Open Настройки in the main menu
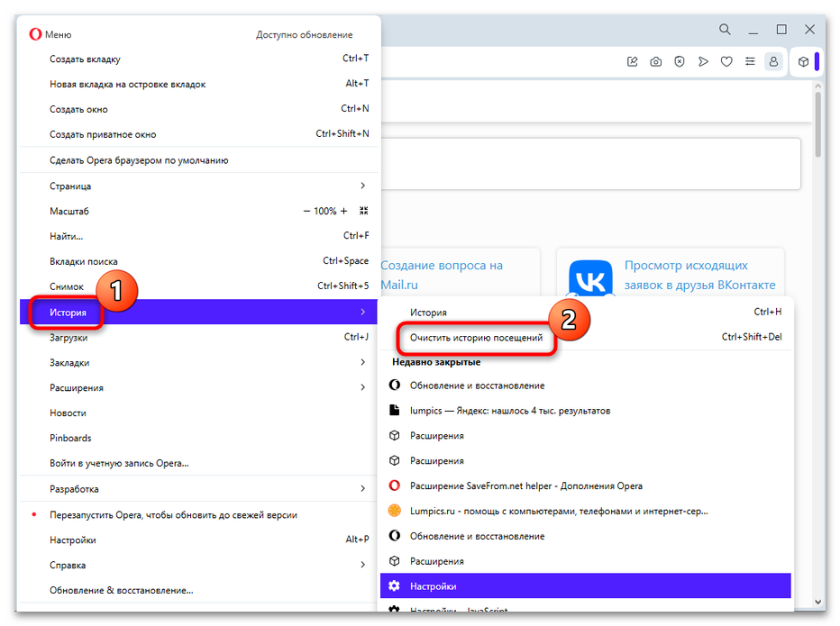 [x=198, y=540]
